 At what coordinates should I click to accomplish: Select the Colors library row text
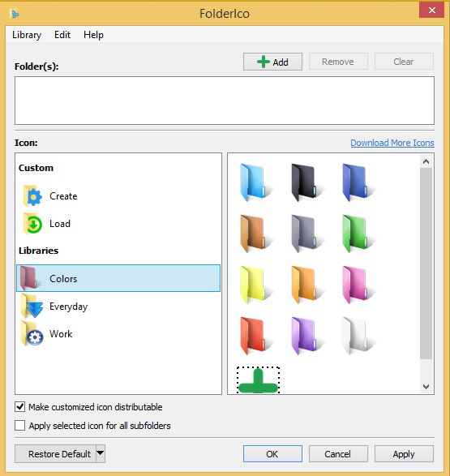tap(63, 279)
